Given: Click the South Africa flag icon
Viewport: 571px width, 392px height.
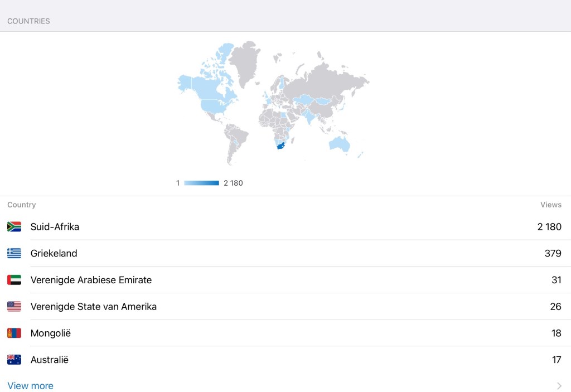Looking at the screenshot, I should 14,226.
